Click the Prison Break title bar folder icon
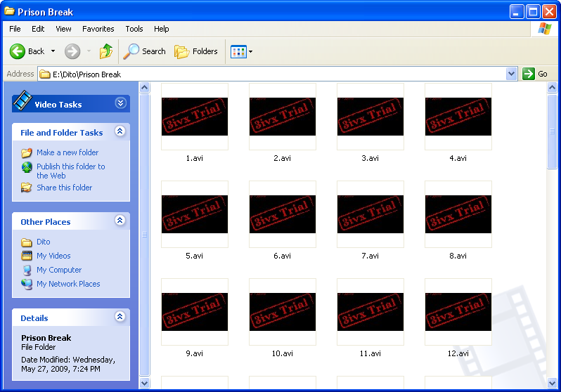This screenshot has width=561, height=392. [x=9, y=11]
